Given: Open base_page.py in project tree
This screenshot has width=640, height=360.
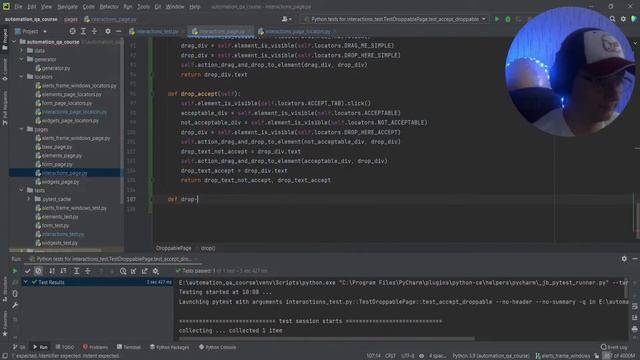Looking at the screenshot, I should 57,147.
